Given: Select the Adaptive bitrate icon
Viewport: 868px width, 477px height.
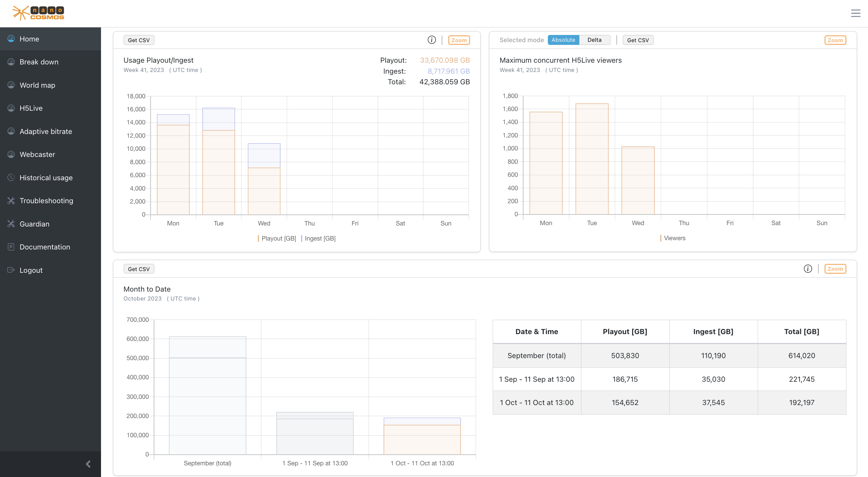Looking at the screenshot, I should [11, 131].
